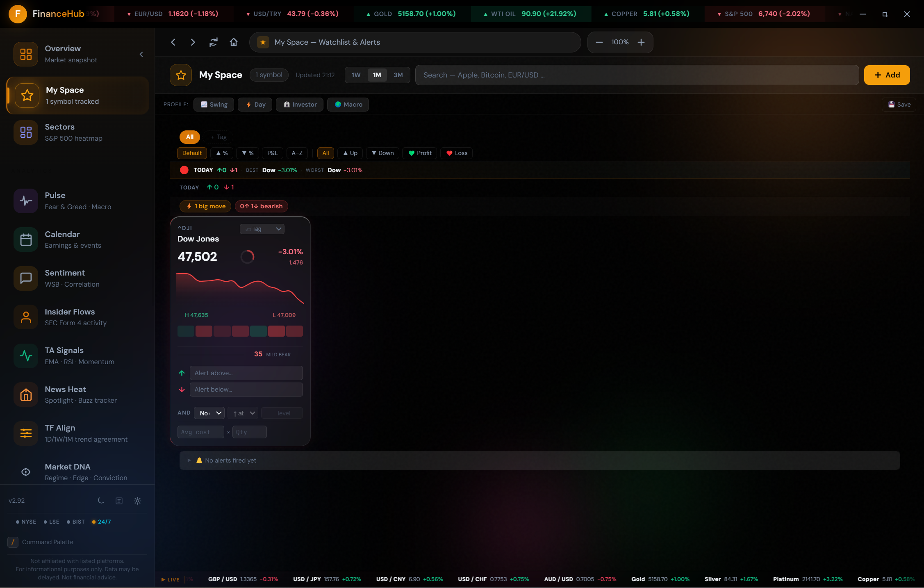Viewport: 924px width, 588px height.
Task: Toggle the 1 big move chip
Action: click(205, 206)
